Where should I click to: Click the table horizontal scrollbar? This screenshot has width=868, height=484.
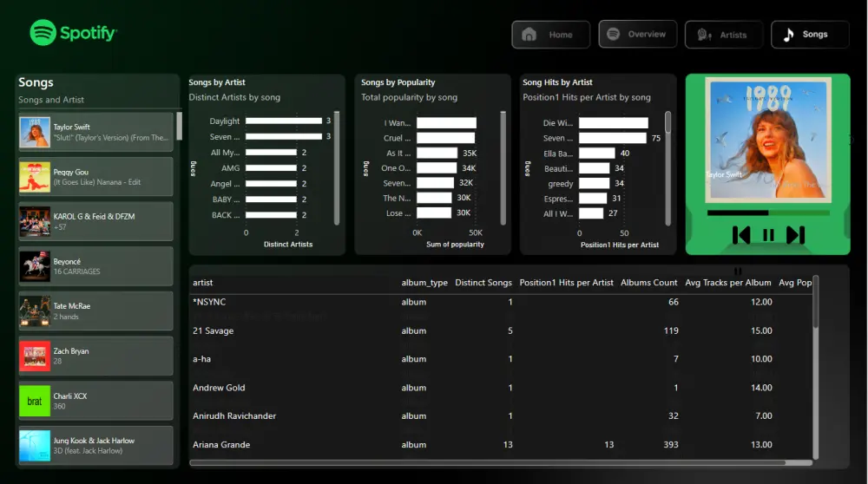(x=487, y=462)
